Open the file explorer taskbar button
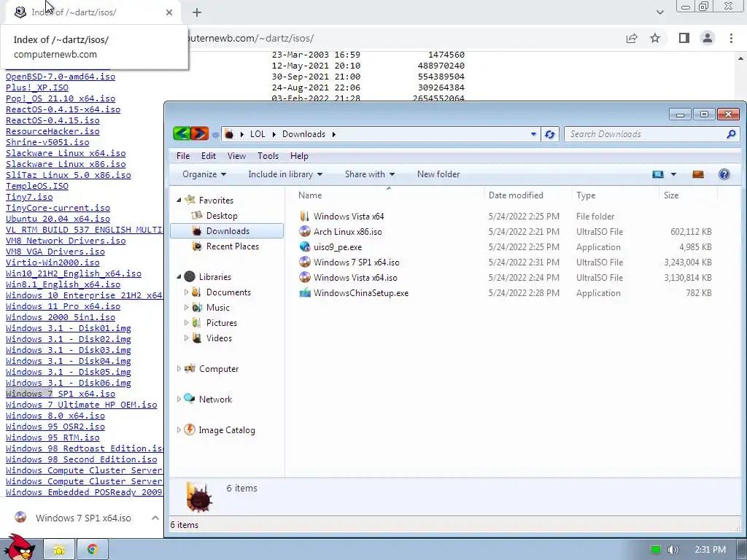Image resolution: width=747 pixels, height=560 pixels. [x=59, y=550]
